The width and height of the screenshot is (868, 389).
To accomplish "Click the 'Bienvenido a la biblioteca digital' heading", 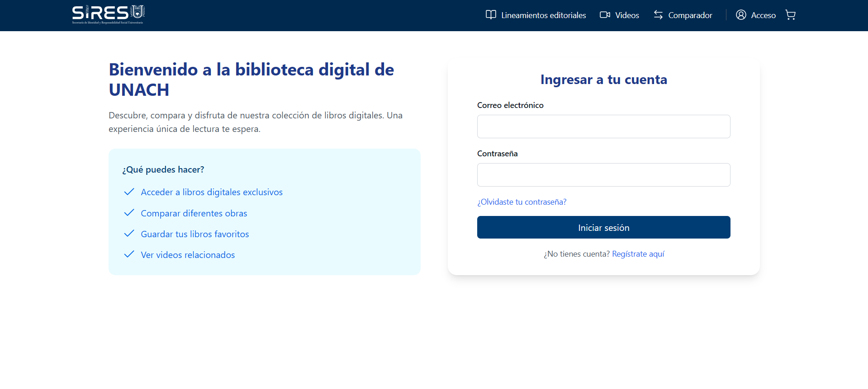I will tap(251, 80).
